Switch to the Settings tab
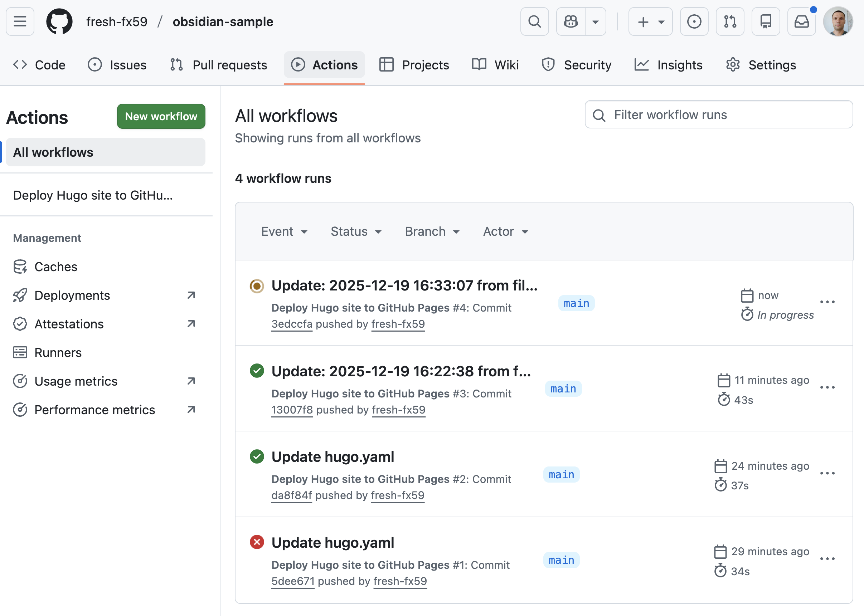The width and height of the screenshot is (864, 616). [761, 65]
